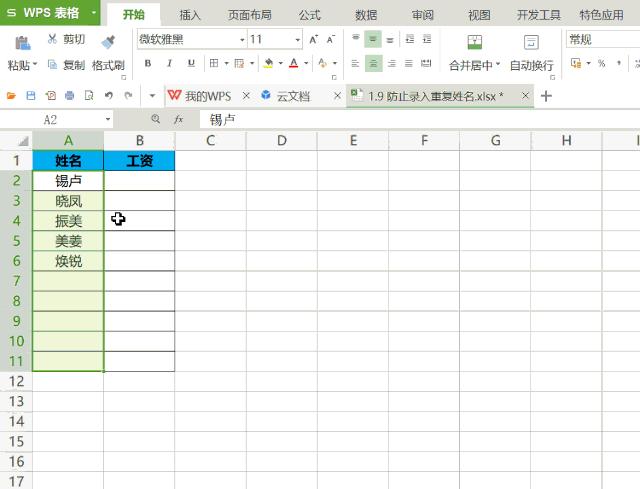
Task: Switch to the 数据 (Data) tab
Action: point(366,15)
